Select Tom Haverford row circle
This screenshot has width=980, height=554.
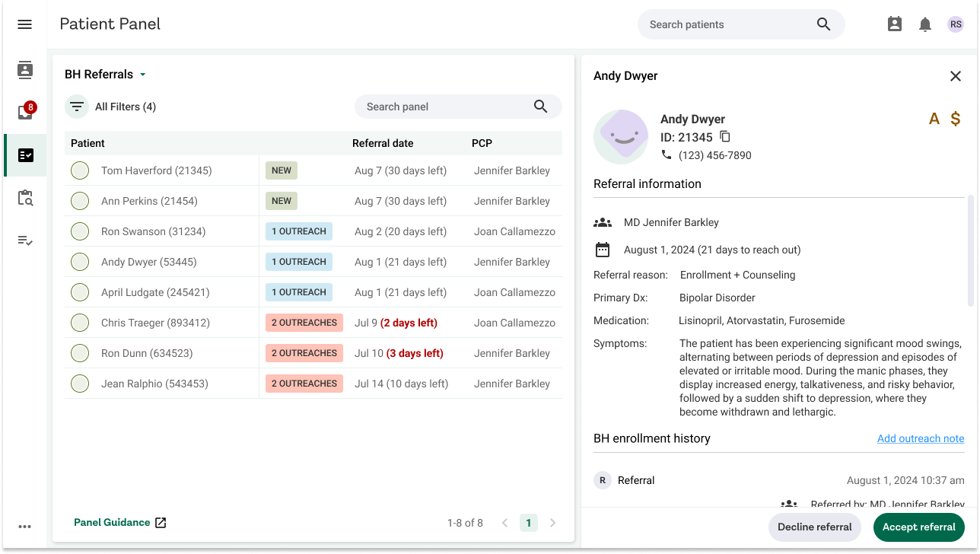coord(80,170)
